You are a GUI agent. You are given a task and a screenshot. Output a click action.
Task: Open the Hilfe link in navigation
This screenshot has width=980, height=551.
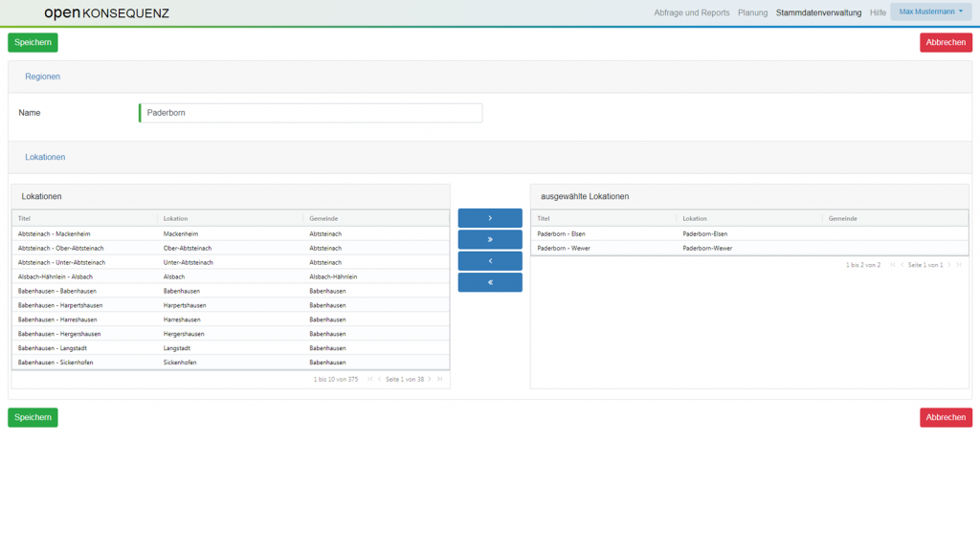click(x=878, y=12)
